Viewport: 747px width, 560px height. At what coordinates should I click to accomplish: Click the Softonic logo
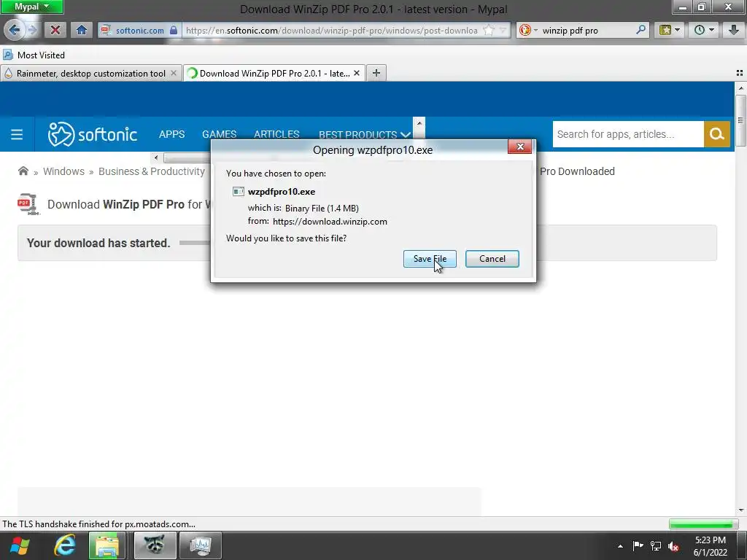click(93, 134)
